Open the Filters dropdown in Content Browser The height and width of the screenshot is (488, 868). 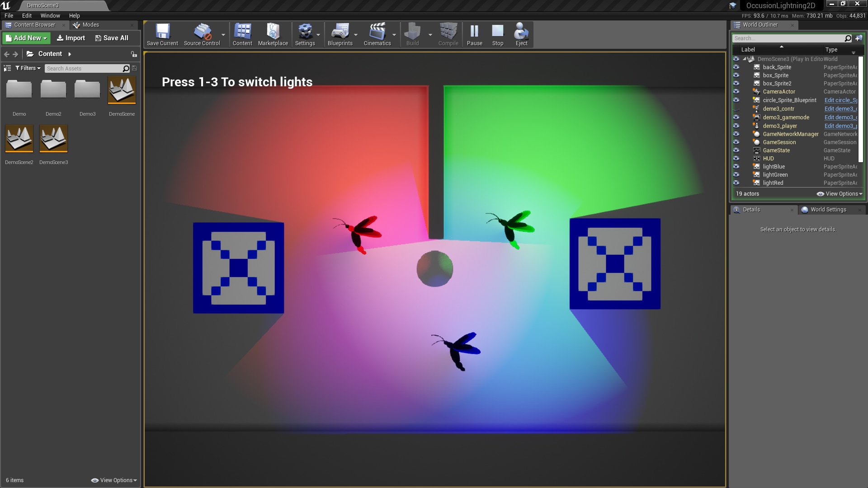[x=28, y=68]
